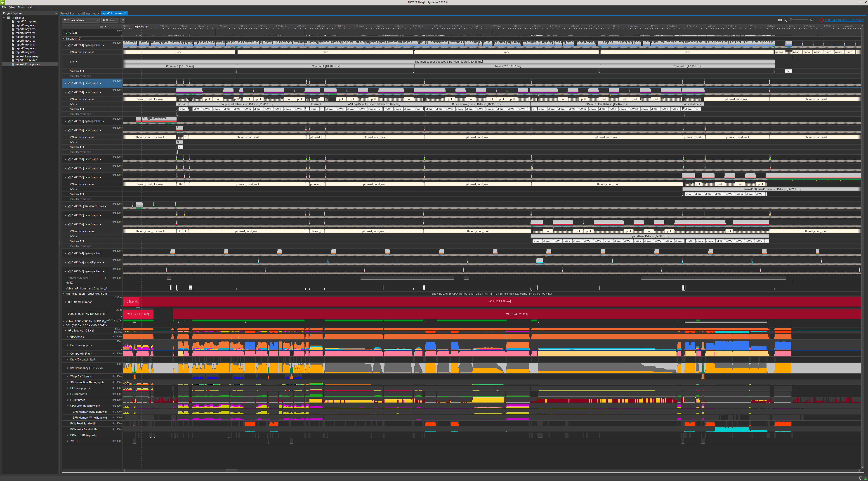Image resolution: width=868 pixels, height=481 pixels.
Task: Uncheck the [1700764] ngscopeclient thread checkbox
Action: point(69,45)
